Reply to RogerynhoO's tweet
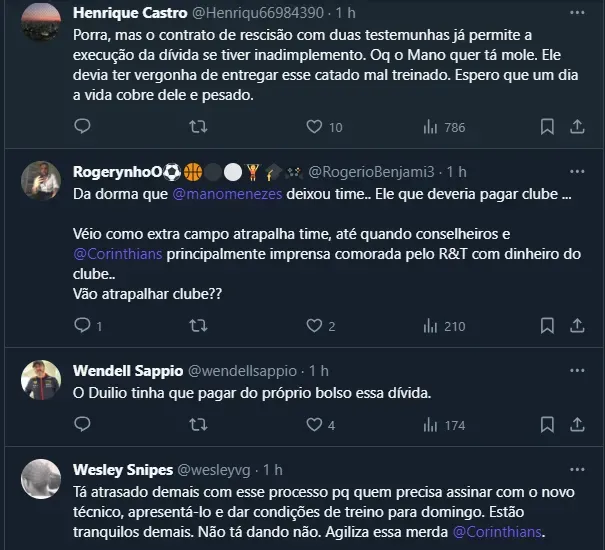Screen dimensions: 605x550 coord(83,325)
